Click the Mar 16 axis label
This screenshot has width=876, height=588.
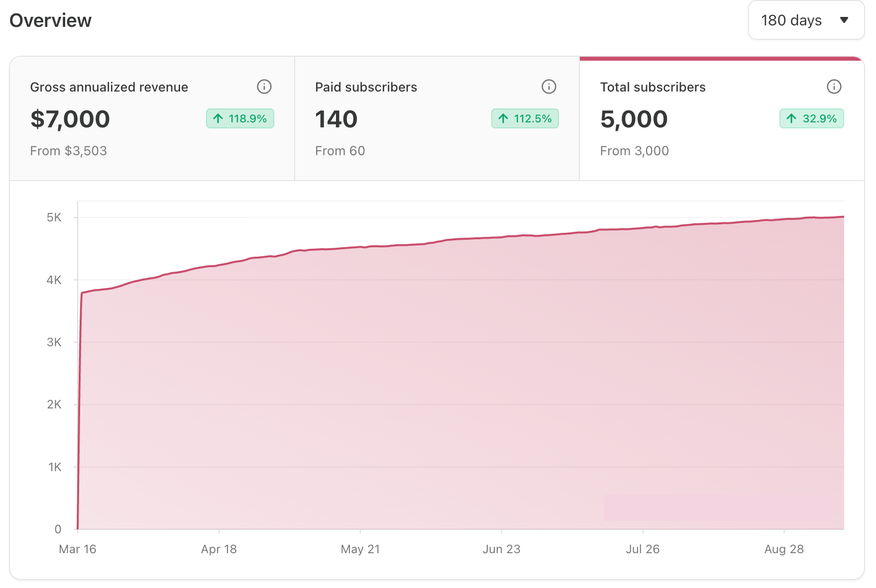coord(78,549)
